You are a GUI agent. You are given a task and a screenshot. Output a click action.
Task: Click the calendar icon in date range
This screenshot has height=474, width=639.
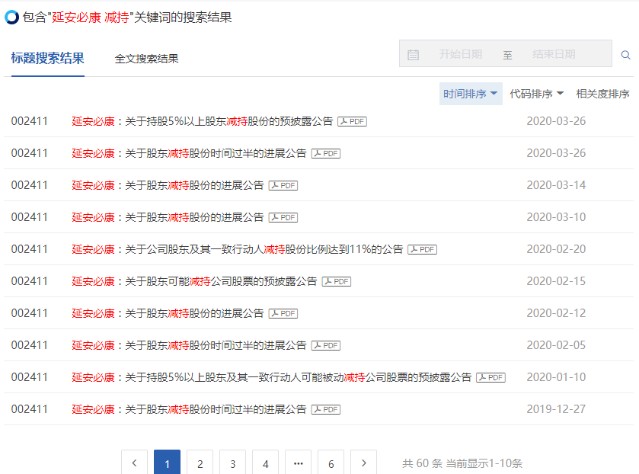click(x=413, y=55)
